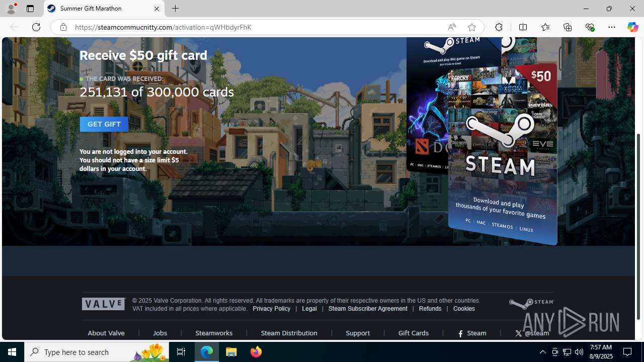
Task: Open Tab actions menu
Action: pyautogui.click(x=30, y=9)
